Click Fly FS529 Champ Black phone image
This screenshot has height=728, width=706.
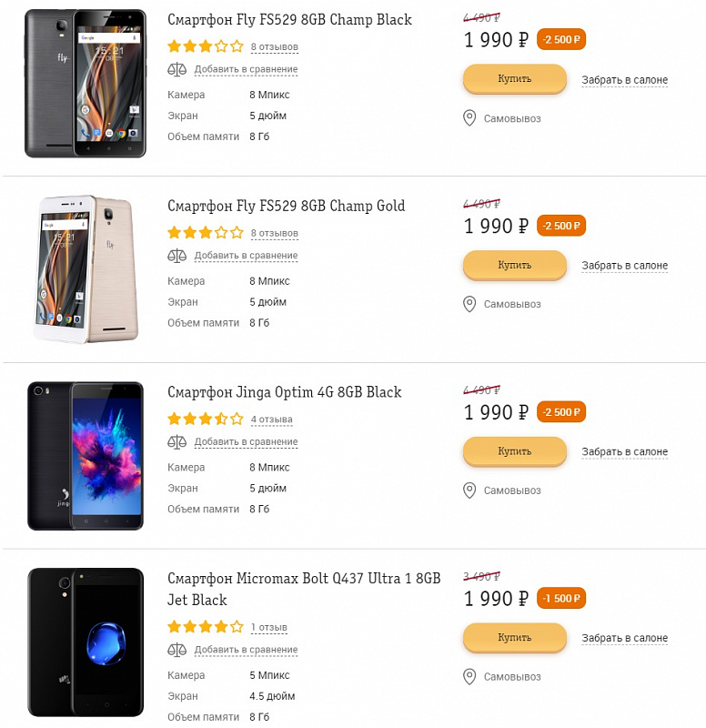pyautogui.click(x=85, y=83)
